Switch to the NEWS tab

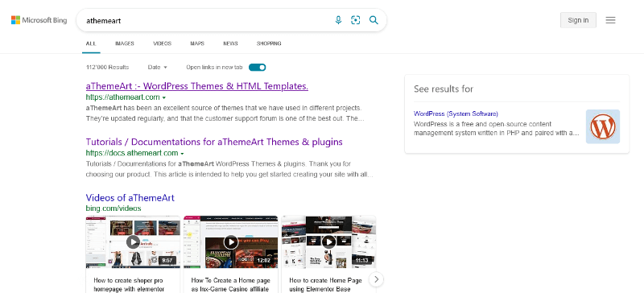230,43
